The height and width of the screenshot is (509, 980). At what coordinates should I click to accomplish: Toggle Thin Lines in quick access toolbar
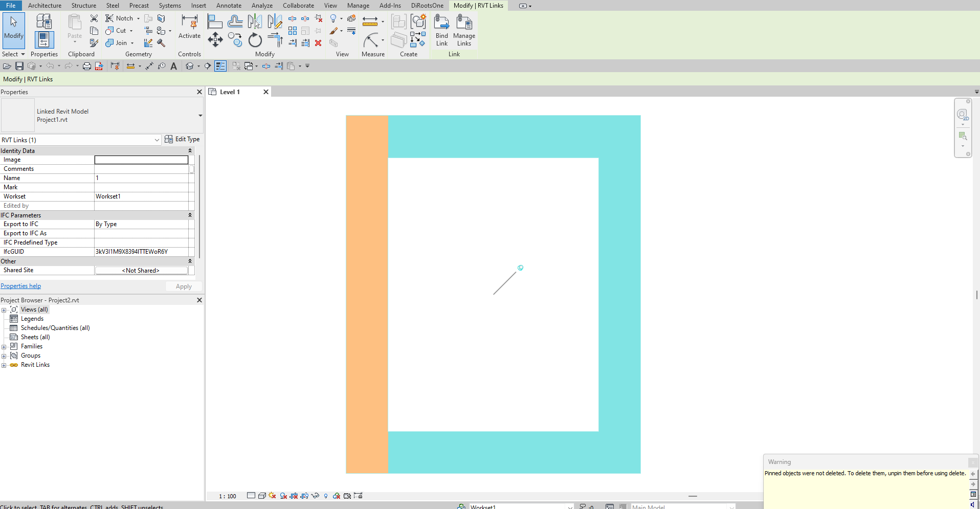click(x=220, y=66)
